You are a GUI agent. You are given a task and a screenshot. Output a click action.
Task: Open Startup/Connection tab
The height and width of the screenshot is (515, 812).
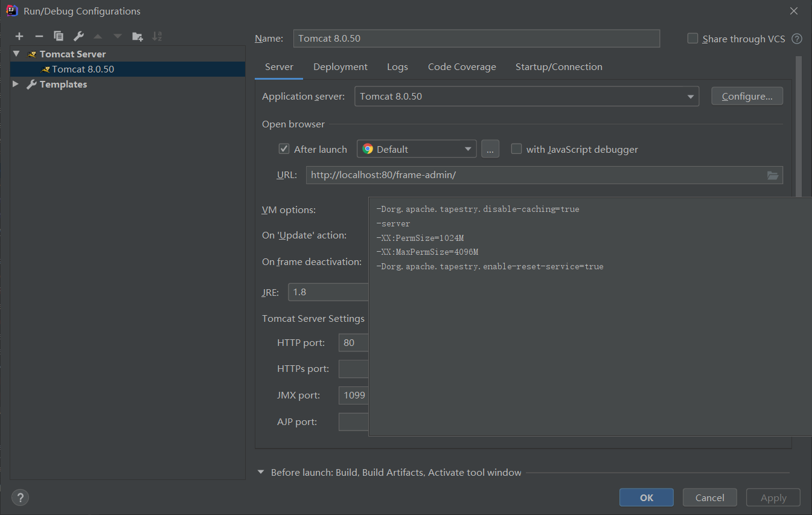[x=559, y=67]
